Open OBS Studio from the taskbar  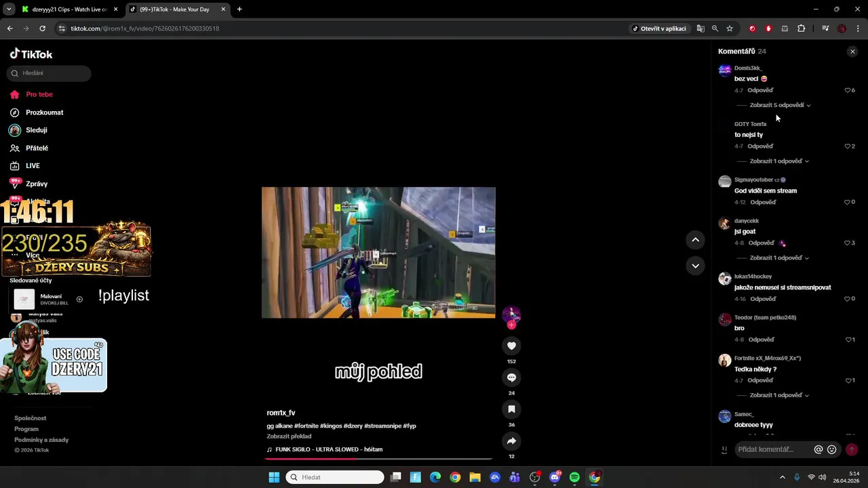pos(535,477)
